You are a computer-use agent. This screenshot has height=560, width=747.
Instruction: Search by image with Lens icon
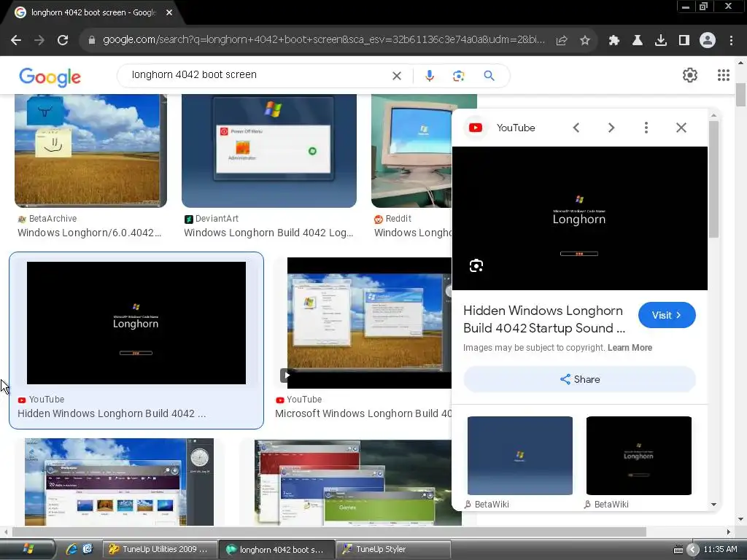pyautogui.click(x=458, y=76)
